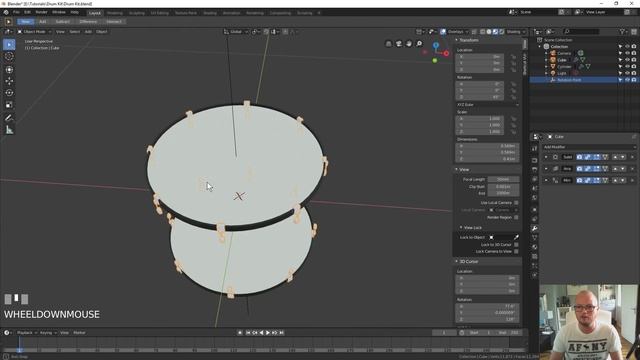Switch to wireframe viewport shading
This screenshot has width=640, height=360.
click(482, 31)
